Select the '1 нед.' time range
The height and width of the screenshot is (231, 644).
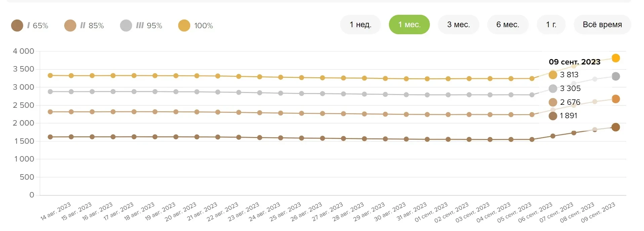coord(360,25)
